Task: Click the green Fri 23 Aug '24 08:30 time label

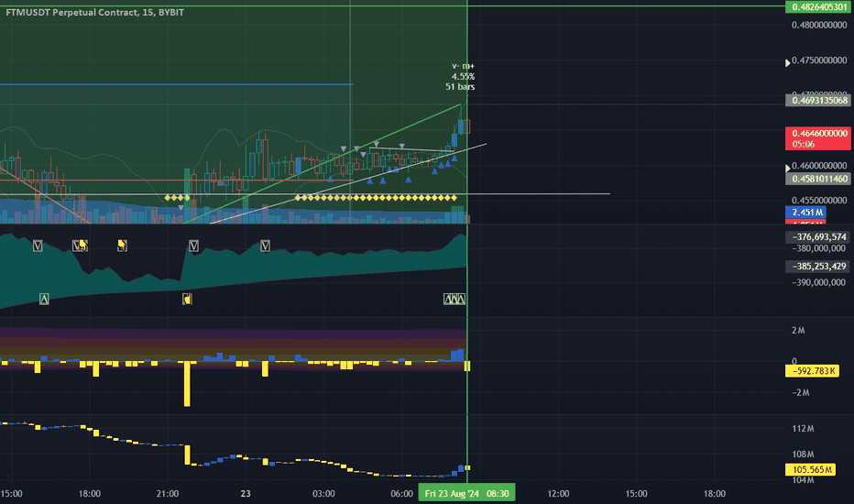Action: pyautogui.click(x=466, y=494)
